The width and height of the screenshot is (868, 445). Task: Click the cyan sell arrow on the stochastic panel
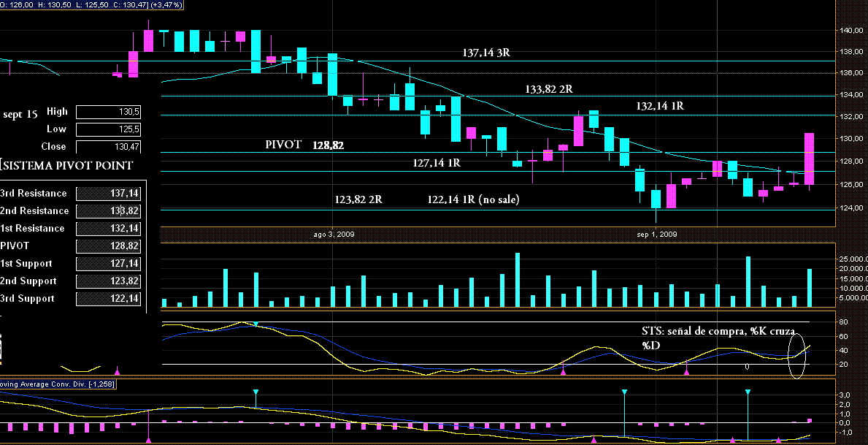click(x=256, y=324)
